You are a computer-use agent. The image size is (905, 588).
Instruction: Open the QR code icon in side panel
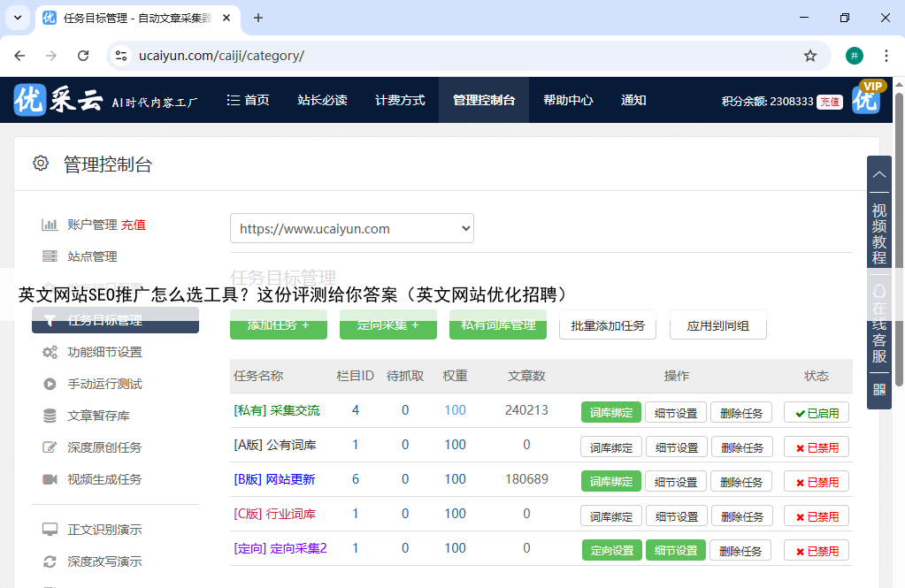pos(878,389)
